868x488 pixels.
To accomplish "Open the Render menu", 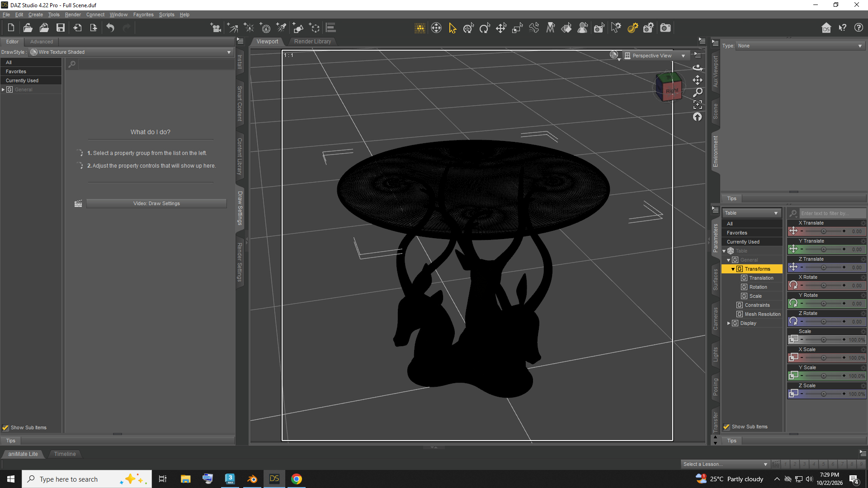I will pos(73,14).
